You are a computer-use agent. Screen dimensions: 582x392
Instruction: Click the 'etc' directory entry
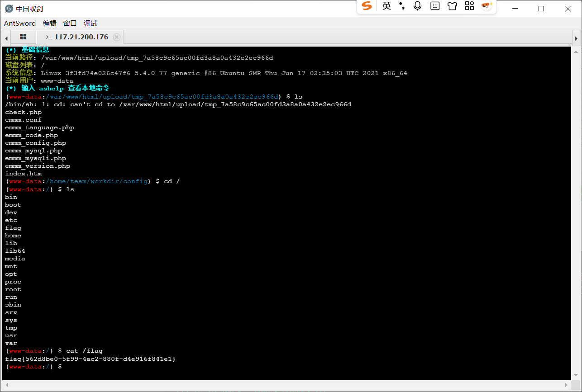click(11, 220)
